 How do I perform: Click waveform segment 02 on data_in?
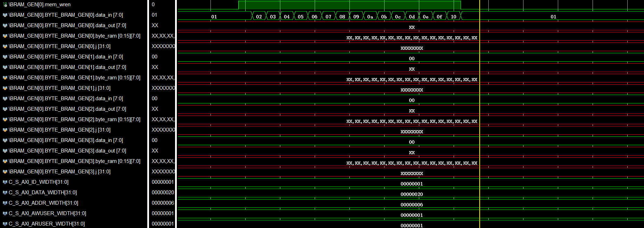click(259, 16)
